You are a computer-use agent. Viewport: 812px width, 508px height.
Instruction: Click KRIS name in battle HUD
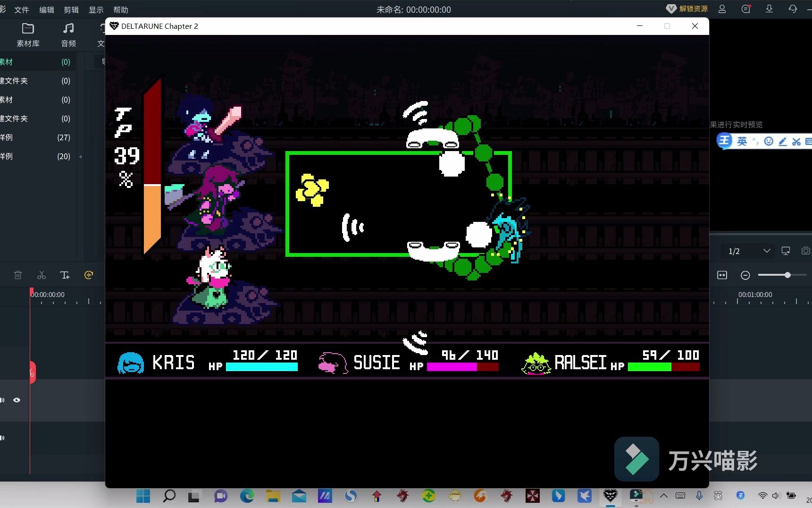click(x=174, y=363)
